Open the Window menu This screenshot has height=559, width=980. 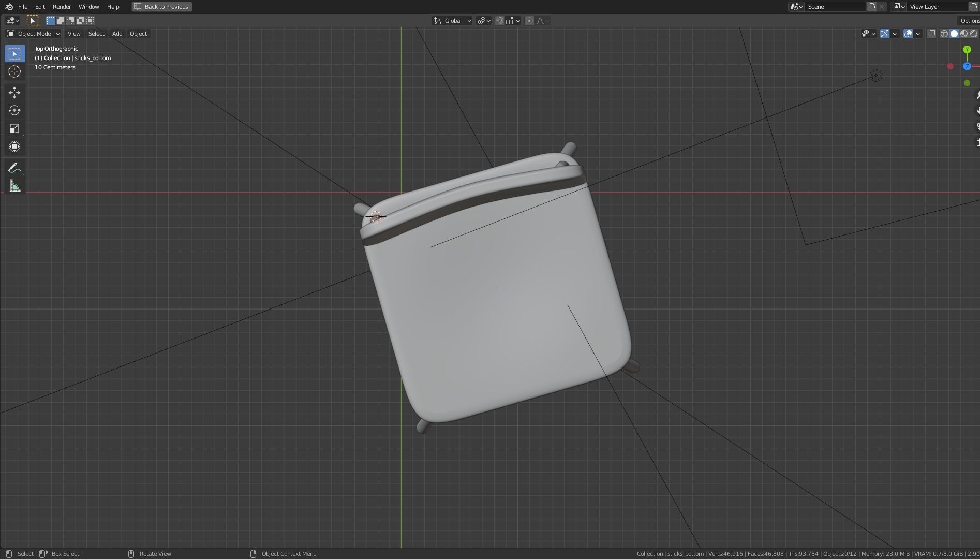pyautogui.click(x=88, y=7)
